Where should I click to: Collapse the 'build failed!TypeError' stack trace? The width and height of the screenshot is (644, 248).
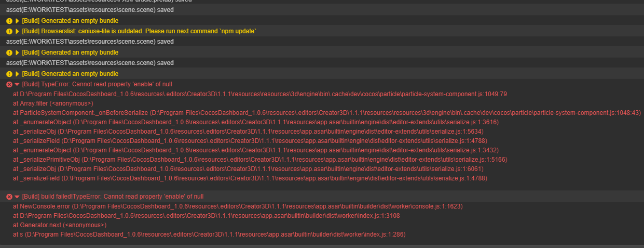click(17, 197)
